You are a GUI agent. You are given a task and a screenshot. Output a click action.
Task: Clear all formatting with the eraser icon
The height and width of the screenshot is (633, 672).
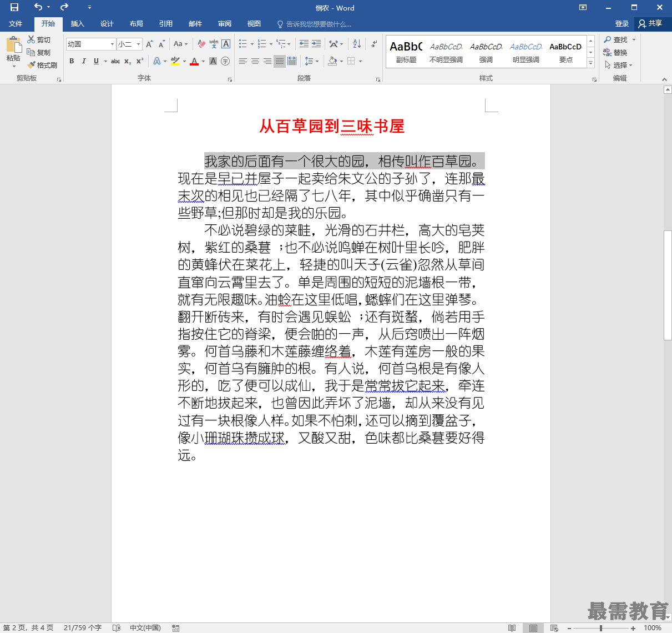(201, 44)
